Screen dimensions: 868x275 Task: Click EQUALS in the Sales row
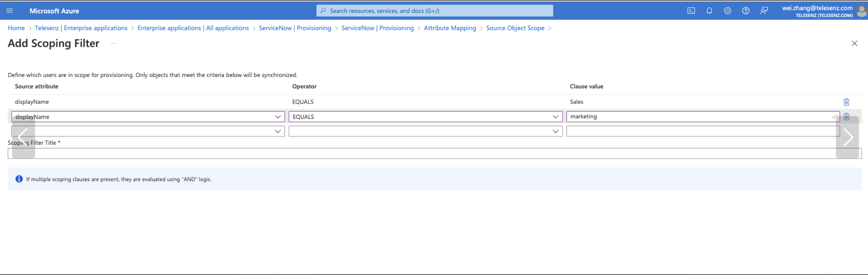302,102
